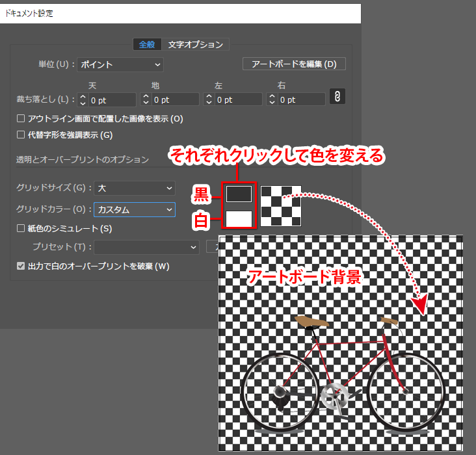Click the checkerboard grid preview thumbnail
The height and width of the screenshot is (455, 476).
point(281,206)
